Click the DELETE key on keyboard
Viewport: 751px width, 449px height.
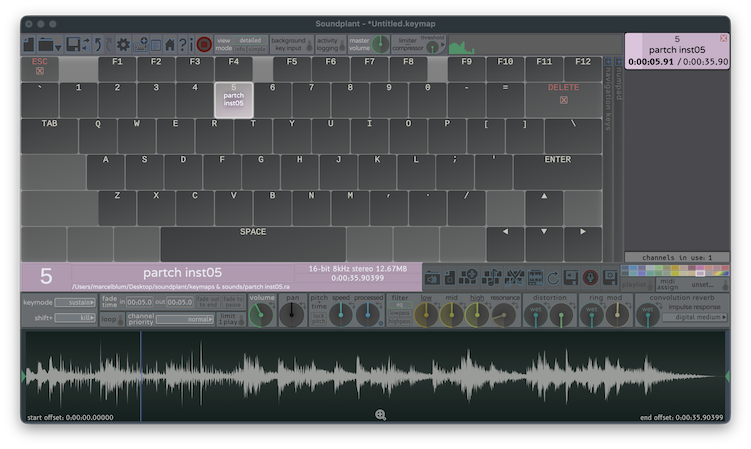tap(563, 100)
